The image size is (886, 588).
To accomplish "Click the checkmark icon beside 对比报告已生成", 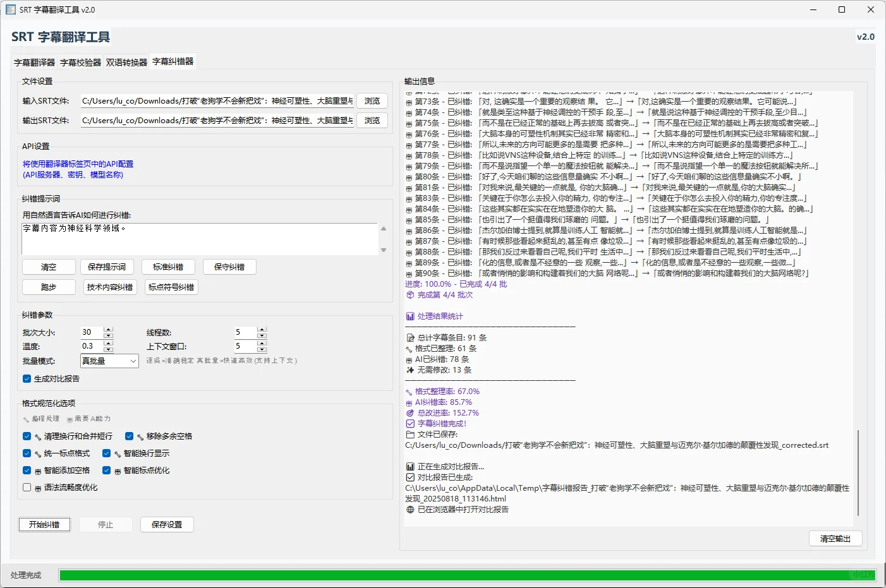I will (x=410, y=477).
